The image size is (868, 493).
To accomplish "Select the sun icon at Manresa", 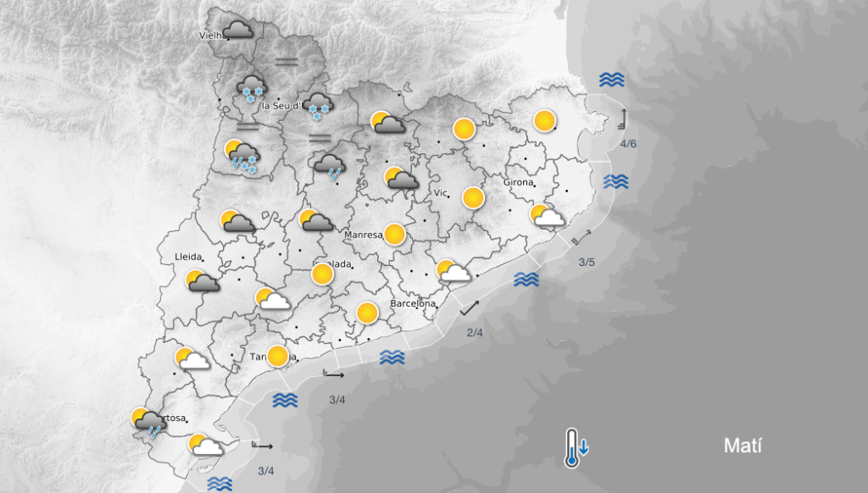I will (394, 234).
